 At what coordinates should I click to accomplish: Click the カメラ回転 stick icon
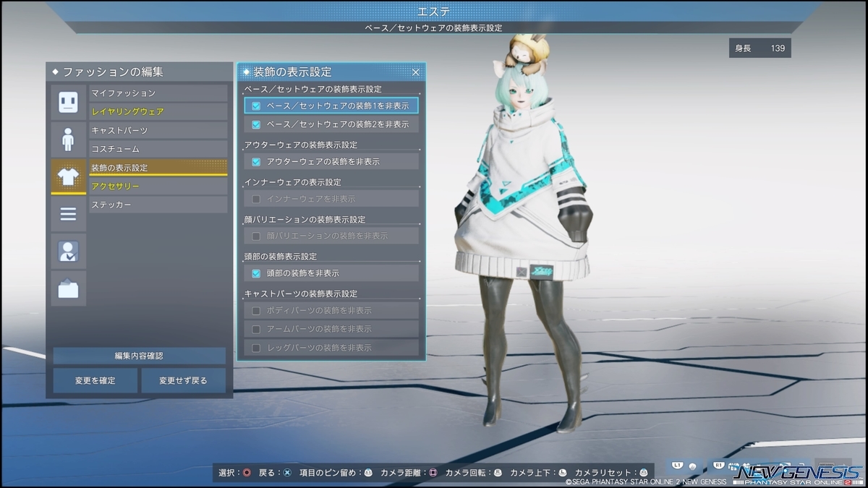click(498, 473)
